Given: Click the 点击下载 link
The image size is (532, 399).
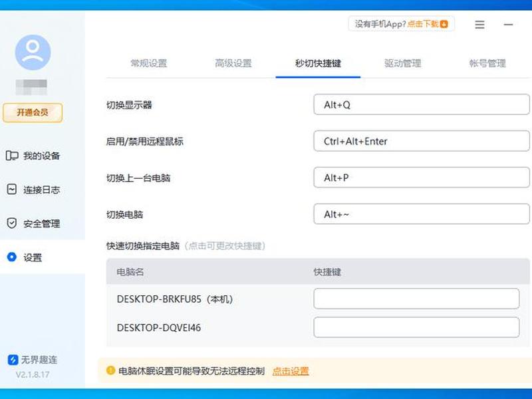Looking at the screenshot, I should click(423, 24).
